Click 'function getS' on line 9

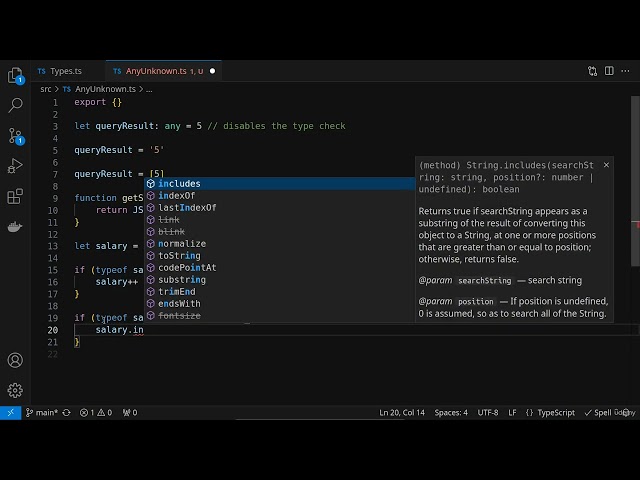click(109, 198)
